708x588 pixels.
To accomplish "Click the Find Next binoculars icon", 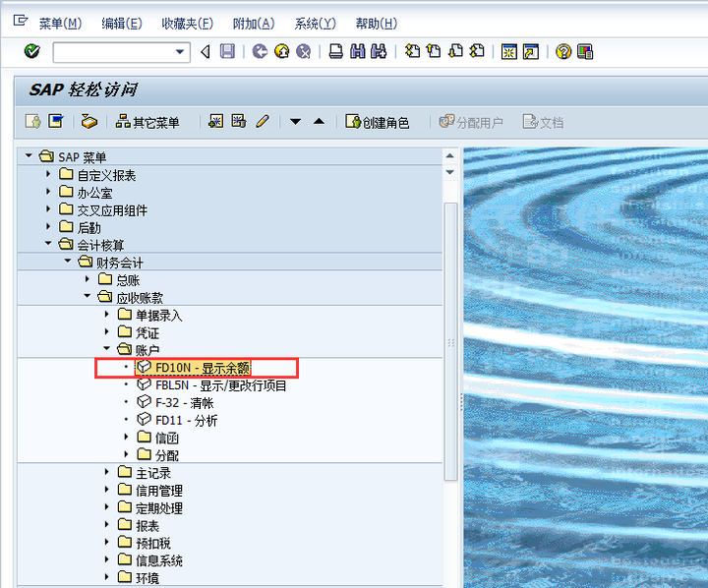I will point(379,51).
